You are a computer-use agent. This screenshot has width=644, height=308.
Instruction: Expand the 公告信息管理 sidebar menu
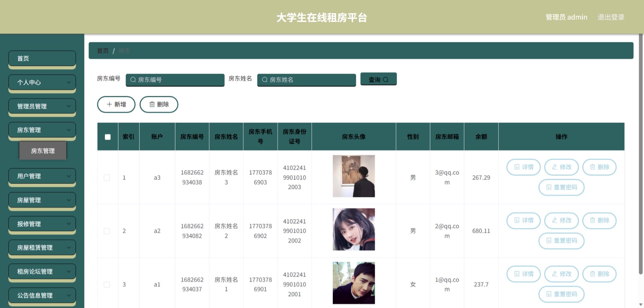tap(42, 295)
